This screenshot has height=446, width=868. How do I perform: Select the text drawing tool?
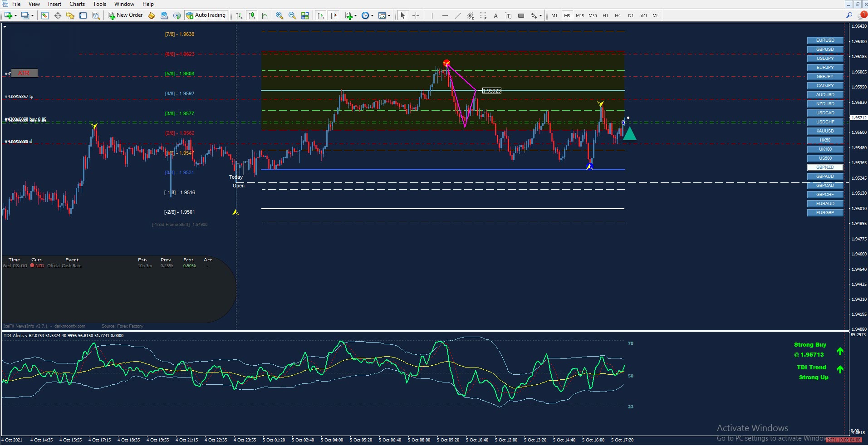coord(495,15)
